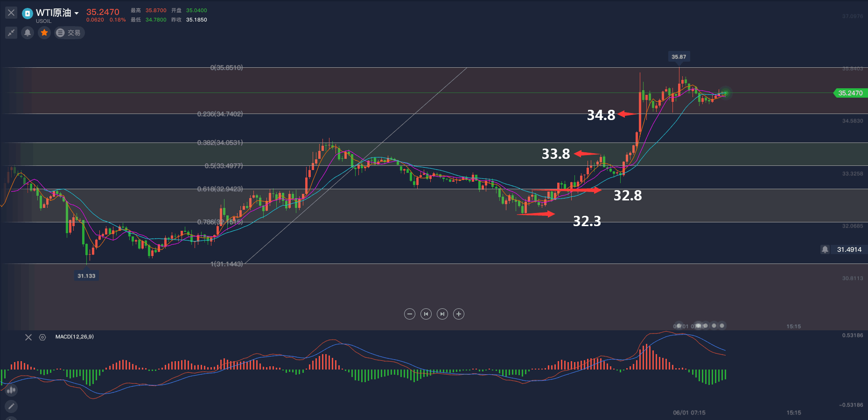Open MACD indicator settings hexagon icon
The height and width of the screenshot is (420, 868).
[42, 337]
